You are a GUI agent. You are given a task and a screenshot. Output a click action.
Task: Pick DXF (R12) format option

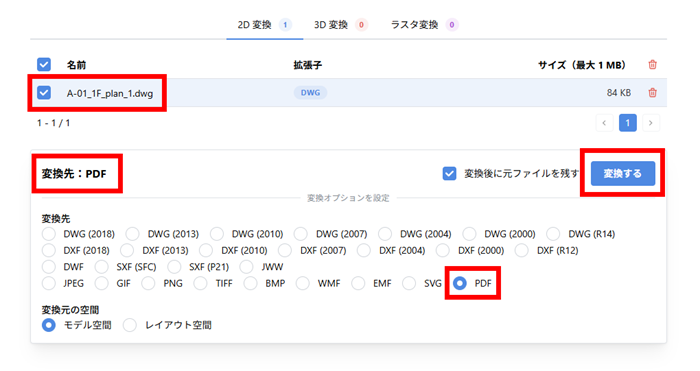[x=521, y=250]
